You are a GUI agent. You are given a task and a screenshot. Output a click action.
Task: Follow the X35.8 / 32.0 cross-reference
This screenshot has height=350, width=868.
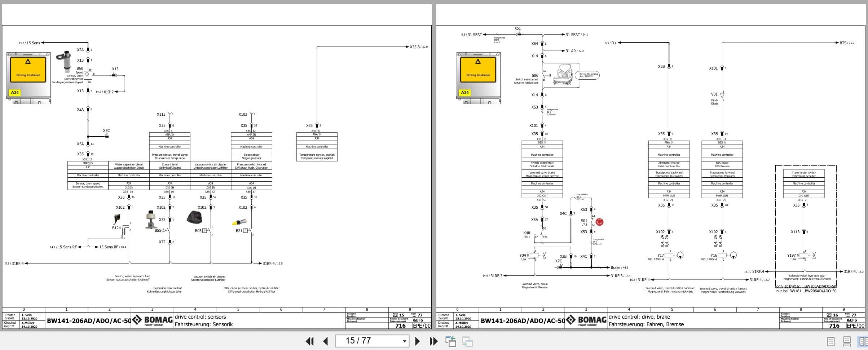point(419,47)
